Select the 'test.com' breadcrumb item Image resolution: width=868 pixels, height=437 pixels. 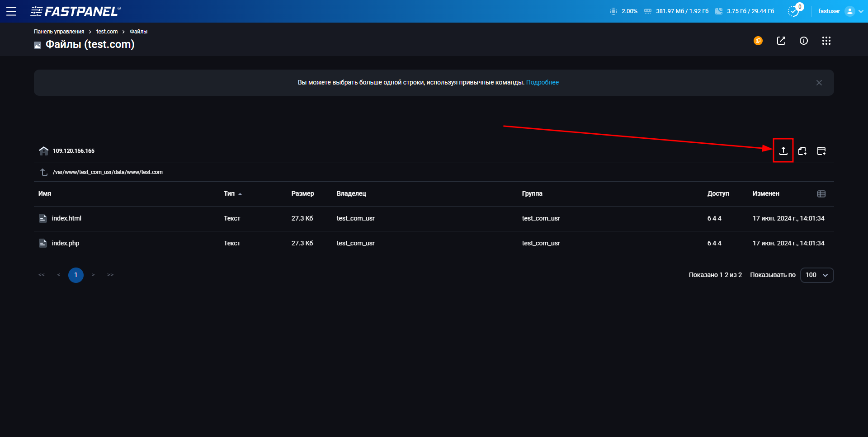point(107,31)
